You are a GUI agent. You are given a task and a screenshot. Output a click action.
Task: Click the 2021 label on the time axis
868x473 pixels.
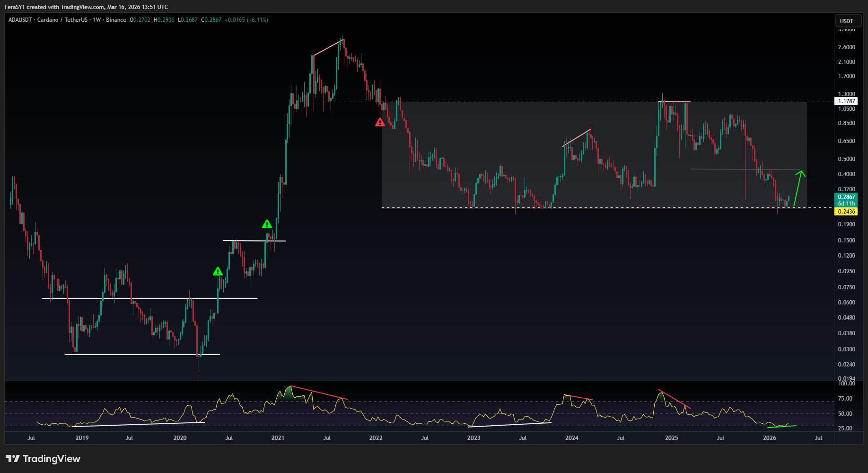(x=278, y=438)
